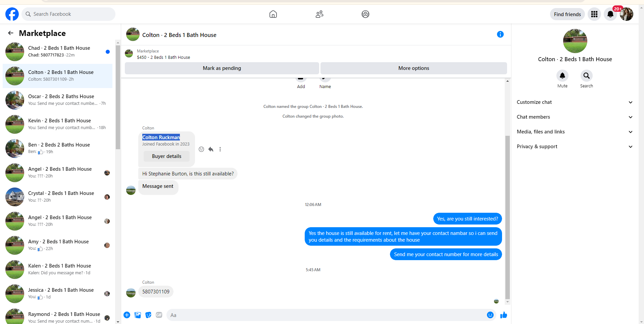Open the apps grid menu icon
Viewport: 644px width, 324px height.
point(594,14)
